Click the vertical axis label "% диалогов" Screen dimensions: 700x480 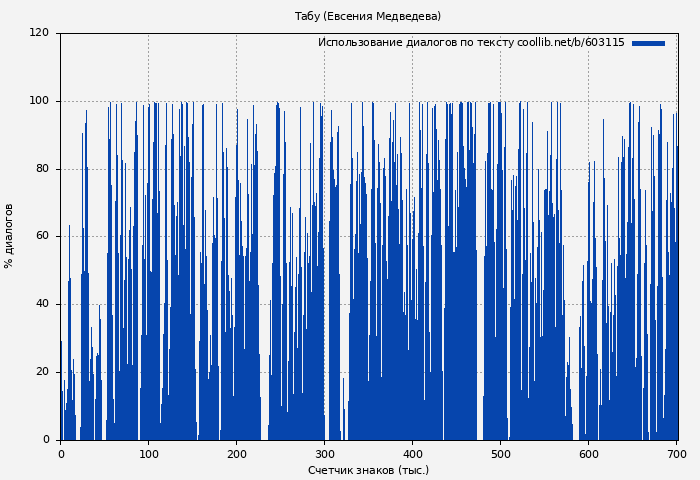(9, 236)
